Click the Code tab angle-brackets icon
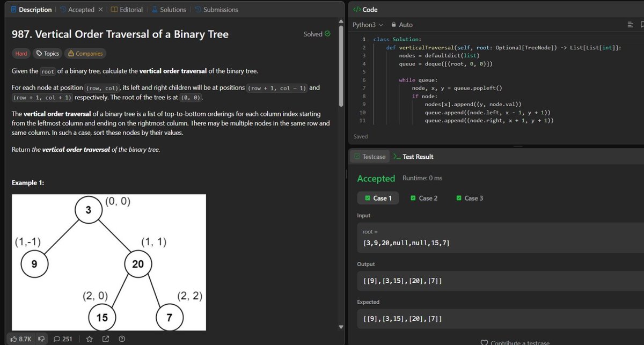The image size is (644, 345). tap(356, 10)
